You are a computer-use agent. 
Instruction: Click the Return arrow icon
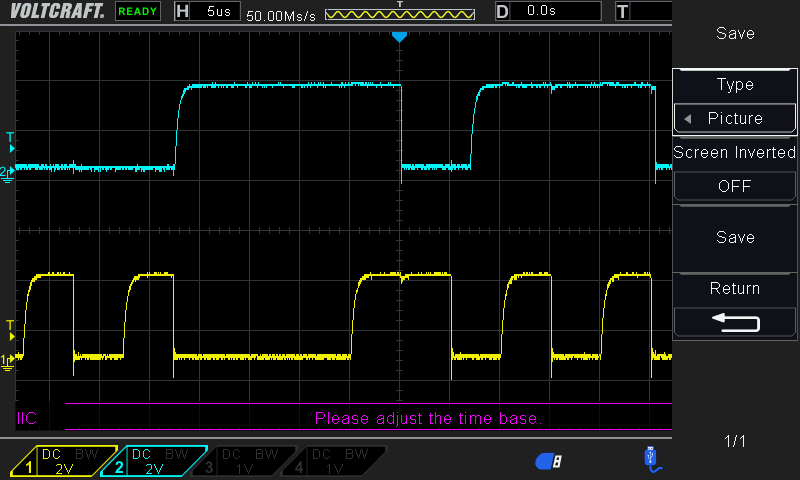pyautogui.click(x=735, y=322)
